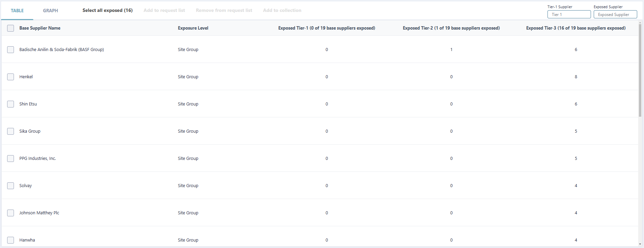This screenshot has height=248, width=644.
Task: Click the Henkel supplier name
Action: [x=26, y=77]
